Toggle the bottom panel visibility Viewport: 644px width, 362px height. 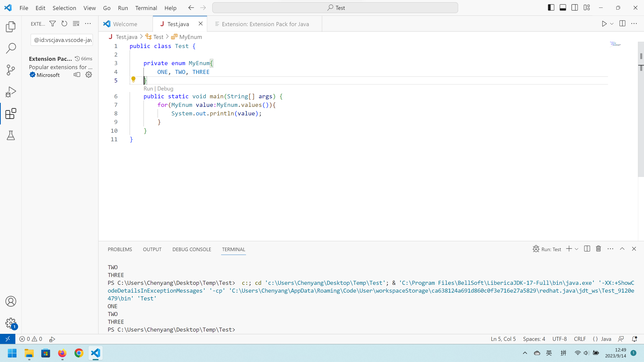click(563, 8)
